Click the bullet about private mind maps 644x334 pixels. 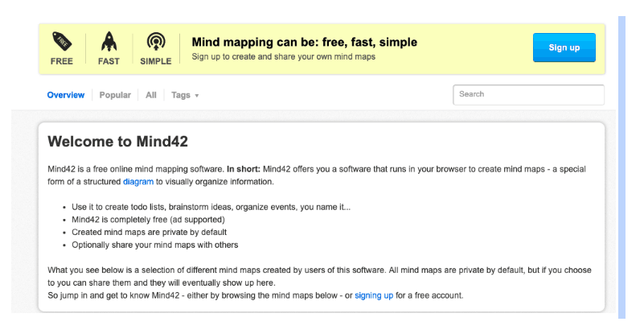pos(149,232)
